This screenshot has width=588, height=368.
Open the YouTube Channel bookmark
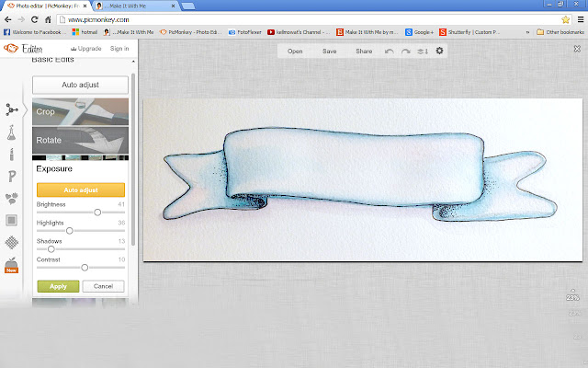[299, 32]
